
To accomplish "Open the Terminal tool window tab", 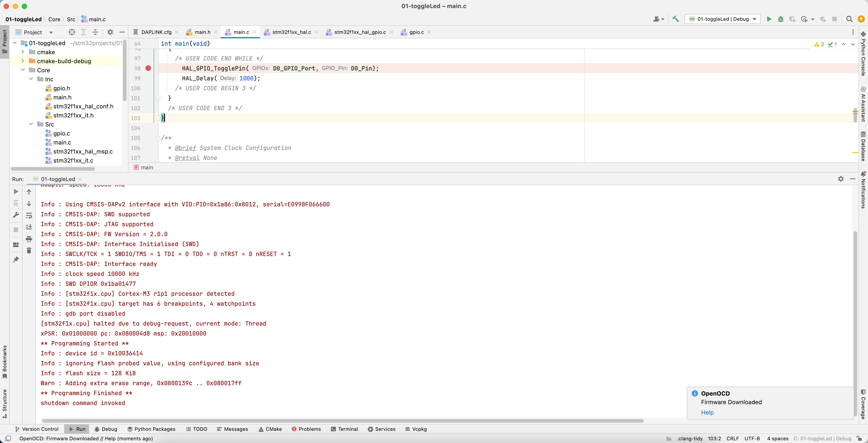I will (344, 429).
